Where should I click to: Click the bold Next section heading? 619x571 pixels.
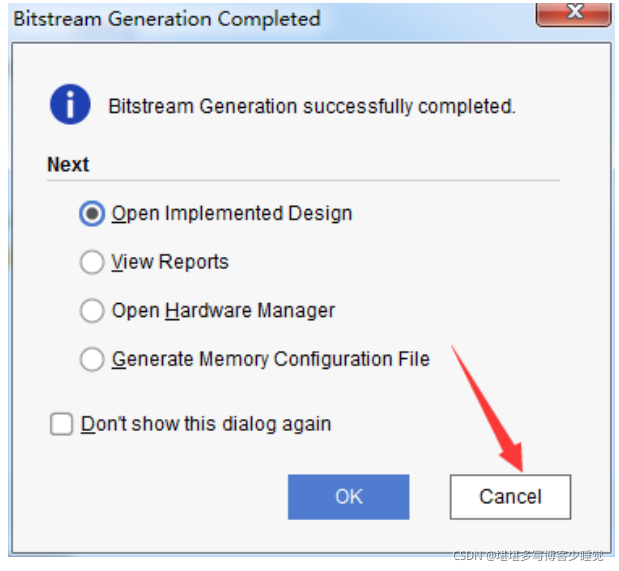[68, 164]
